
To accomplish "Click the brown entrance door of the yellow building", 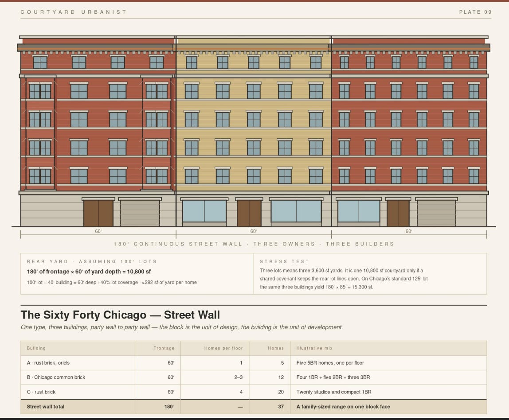I will 249,213.
